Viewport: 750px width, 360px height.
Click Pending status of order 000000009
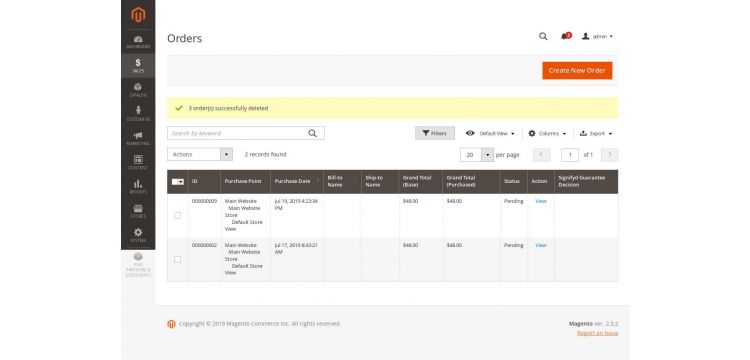pos(513,201)
